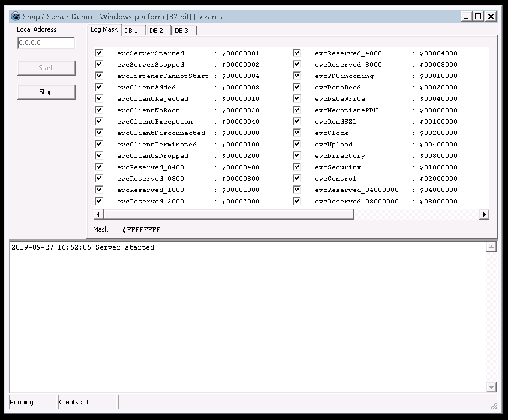Maximize the Snap7 Server Demo window
The image size is (508, 420).
[478, 17]
